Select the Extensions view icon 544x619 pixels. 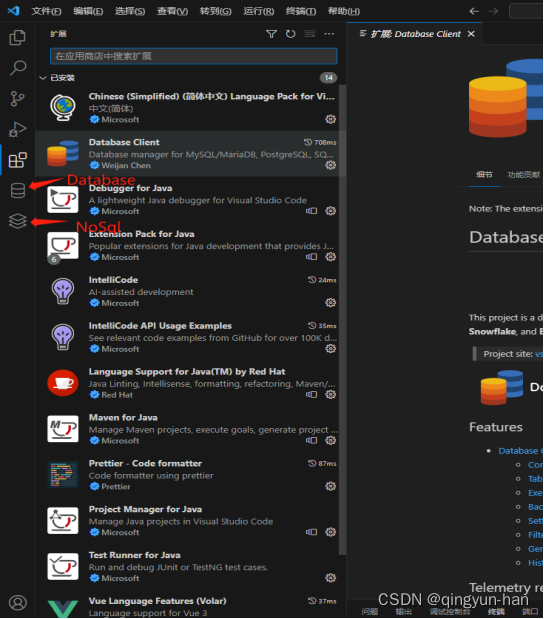click(x=18, y=160)
